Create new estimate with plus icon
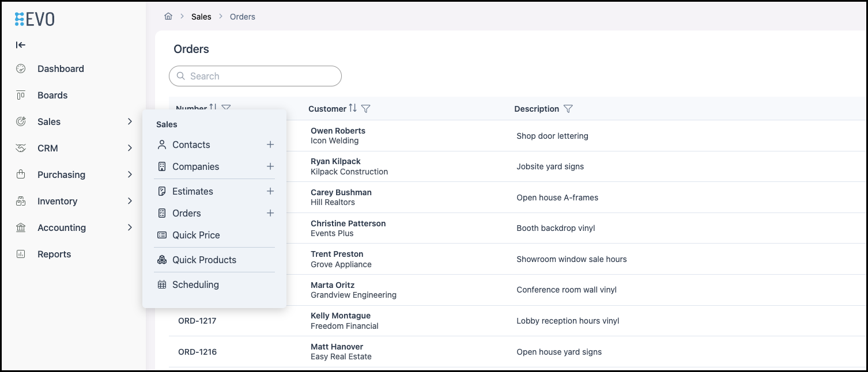 click(270, 191)
